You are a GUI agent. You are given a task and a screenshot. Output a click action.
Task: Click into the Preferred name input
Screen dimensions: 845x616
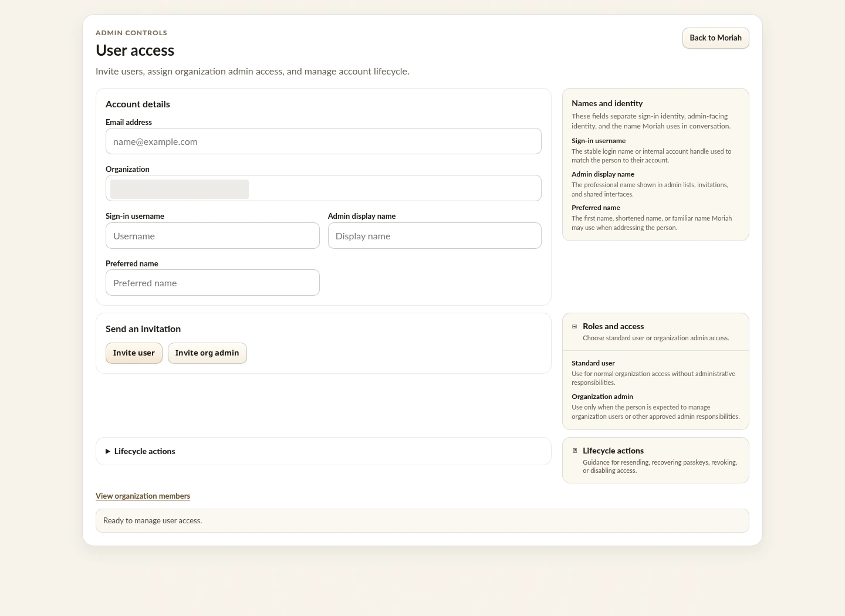tap(212, 283)
